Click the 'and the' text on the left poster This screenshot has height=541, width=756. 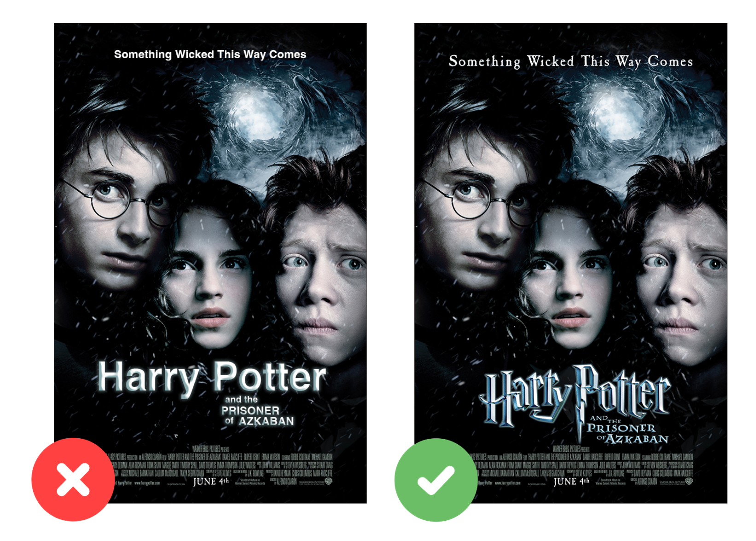(241, 400)
